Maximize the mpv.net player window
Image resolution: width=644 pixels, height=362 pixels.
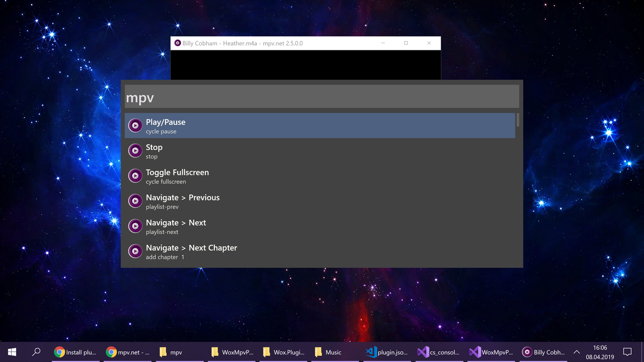click(x=406, y=43)
